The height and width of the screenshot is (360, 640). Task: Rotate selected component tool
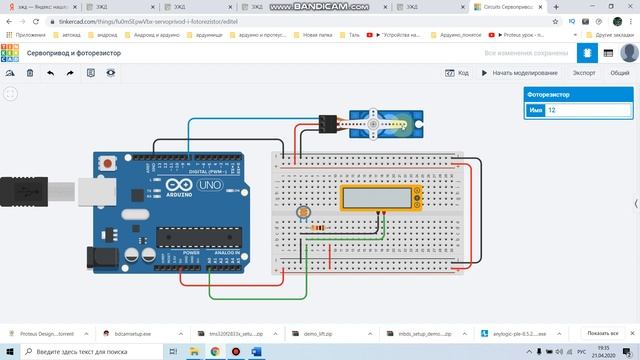pos(10,73)
